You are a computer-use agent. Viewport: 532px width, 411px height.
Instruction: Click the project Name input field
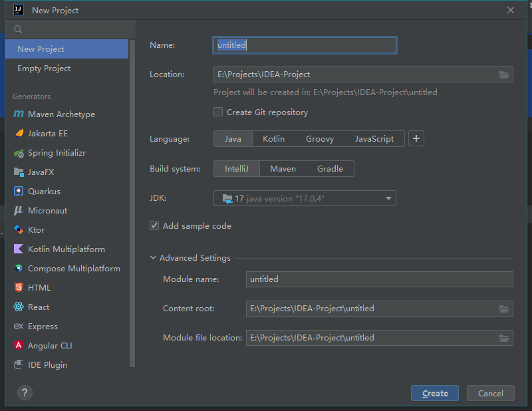click(305, 45)
